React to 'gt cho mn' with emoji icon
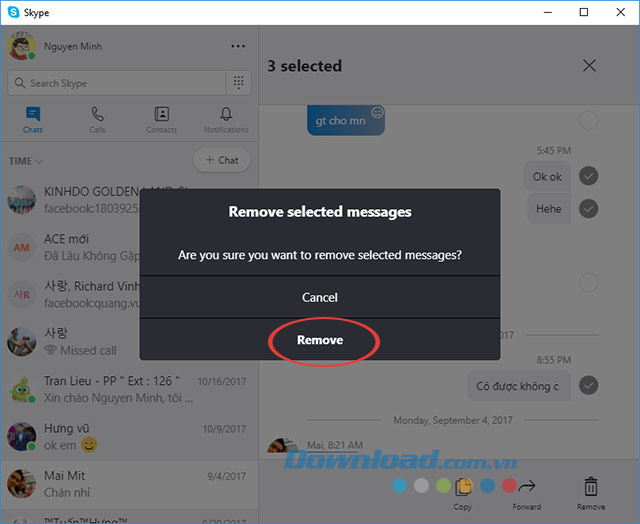 click(377, 112)
